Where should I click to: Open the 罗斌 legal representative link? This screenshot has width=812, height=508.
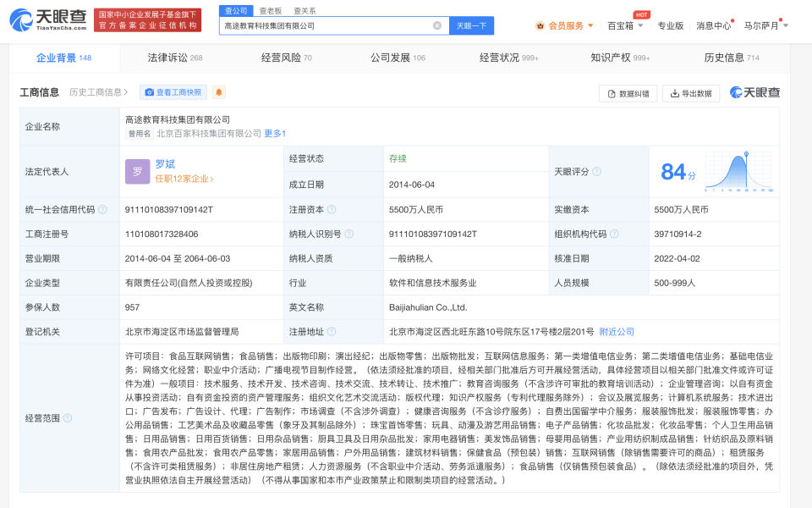(x=165, y=163)
